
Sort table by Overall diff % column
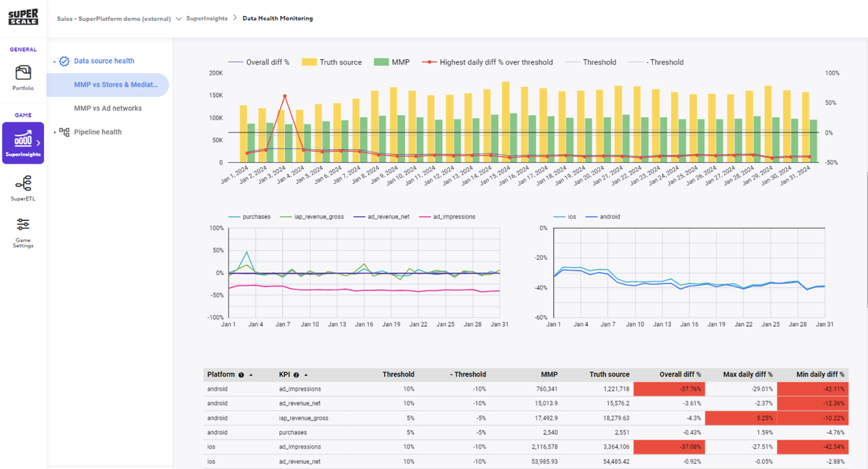(679, 375)
